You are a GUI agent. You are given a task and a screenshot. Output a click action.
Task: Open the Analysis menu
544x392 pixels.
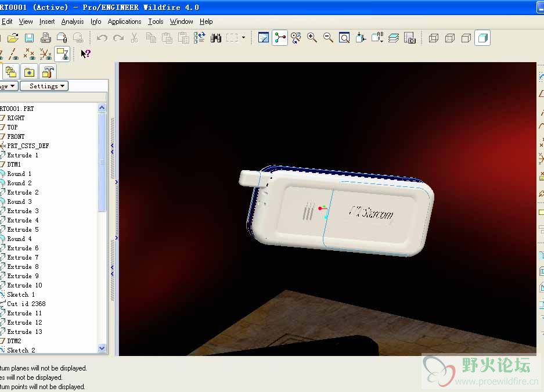point(73,21)
